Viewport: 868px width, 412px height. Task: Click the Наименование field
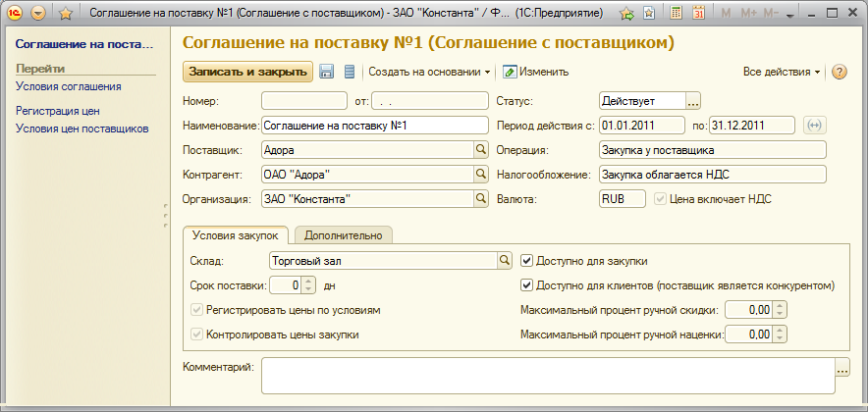pyautogui.click(x=375, y=126)
